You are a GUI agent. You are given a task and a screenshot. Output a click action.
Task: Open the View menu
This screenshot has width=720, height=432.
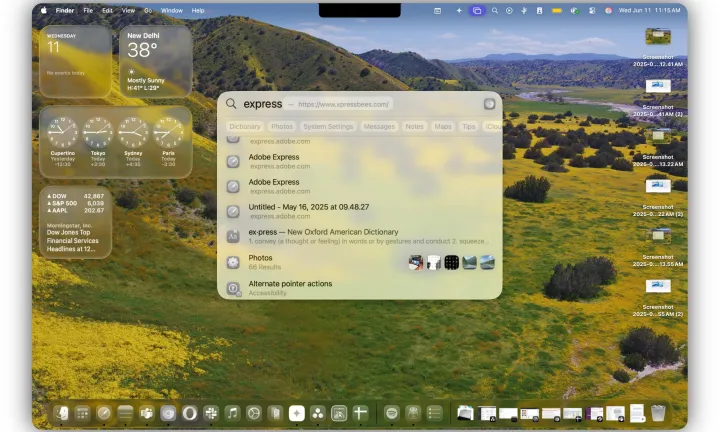pos(128,10)
